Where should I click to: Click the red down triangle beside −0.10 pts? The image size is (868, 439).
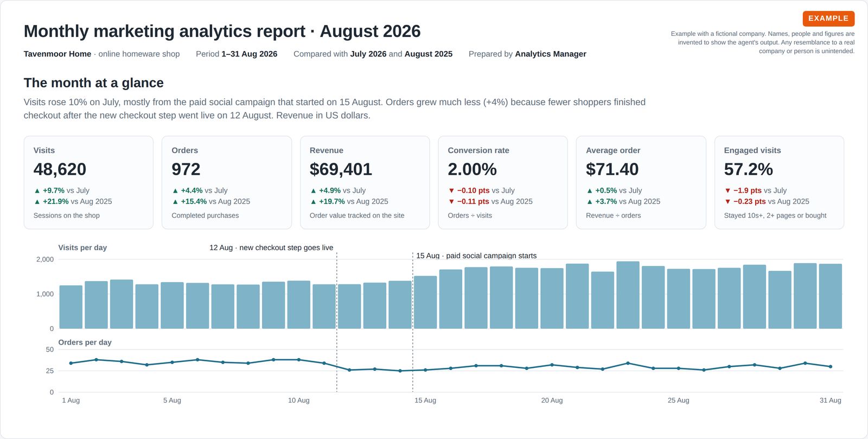pos(451,190)
